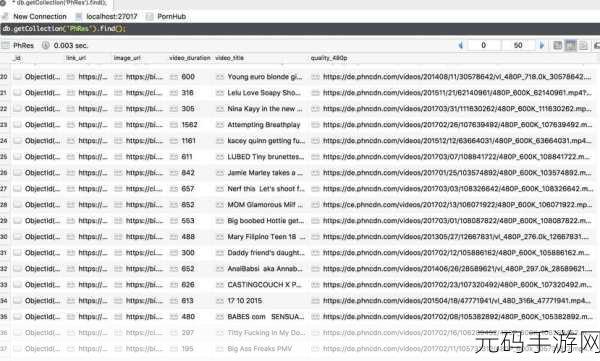Select the ObjectId cell in row 29
The width and height of the screenshot is (600, 361).
(x=42, y=221)
